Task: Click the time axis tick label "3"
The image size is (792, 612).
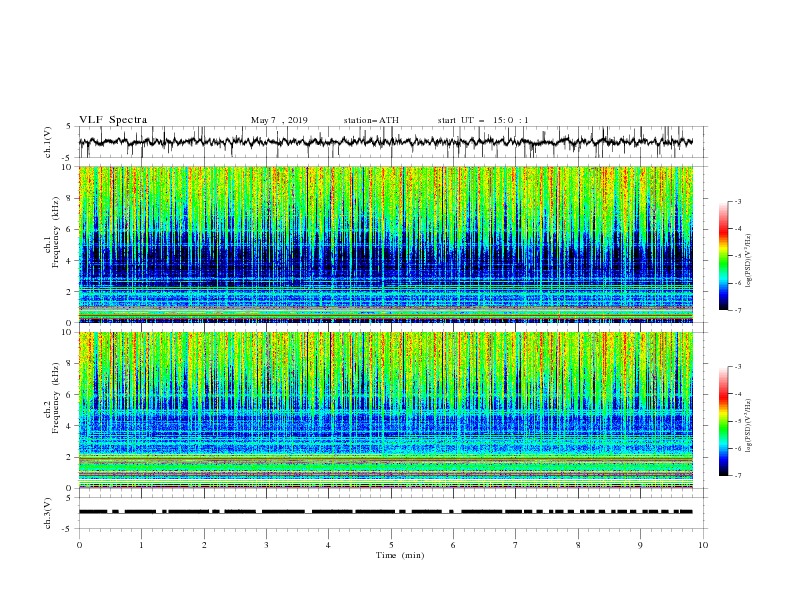Action: point(266,545)
